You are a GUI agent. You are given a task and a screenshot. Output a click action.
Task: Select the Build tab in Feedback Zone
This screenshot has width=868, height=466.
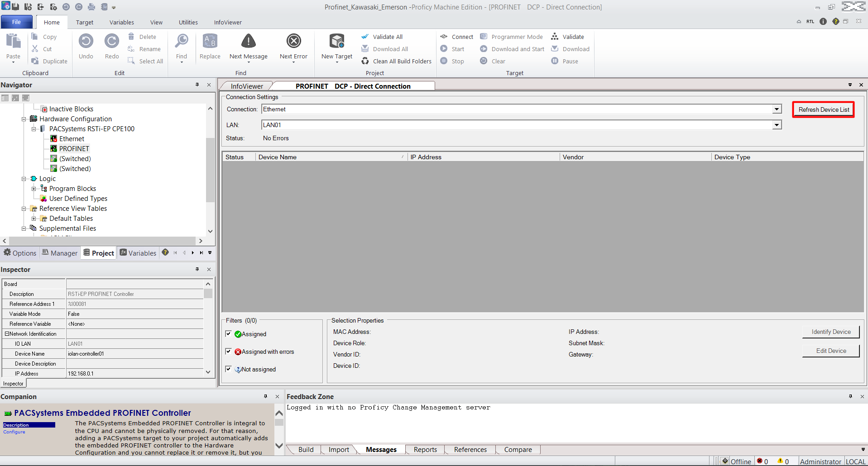[306, 449]
